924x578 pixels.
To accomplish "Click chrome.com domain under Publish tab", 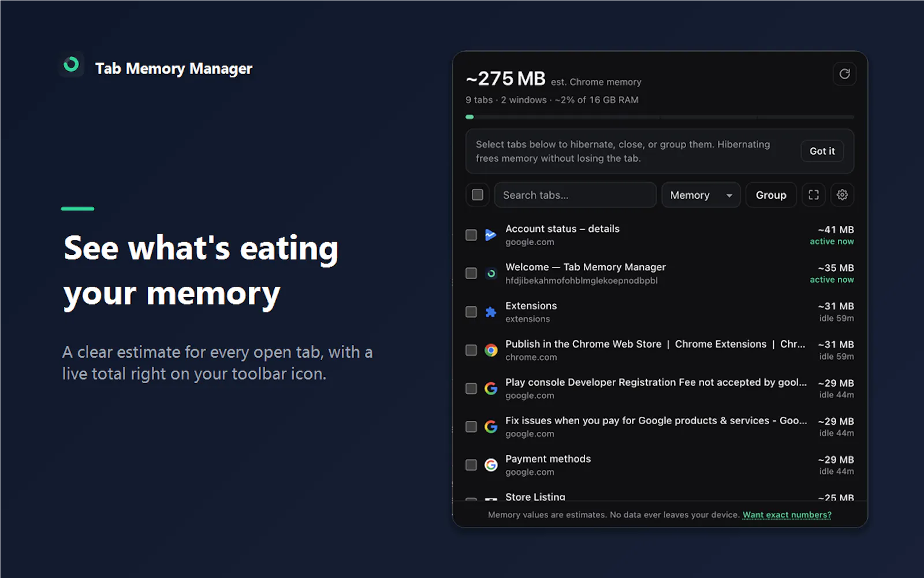I will 531,357.
